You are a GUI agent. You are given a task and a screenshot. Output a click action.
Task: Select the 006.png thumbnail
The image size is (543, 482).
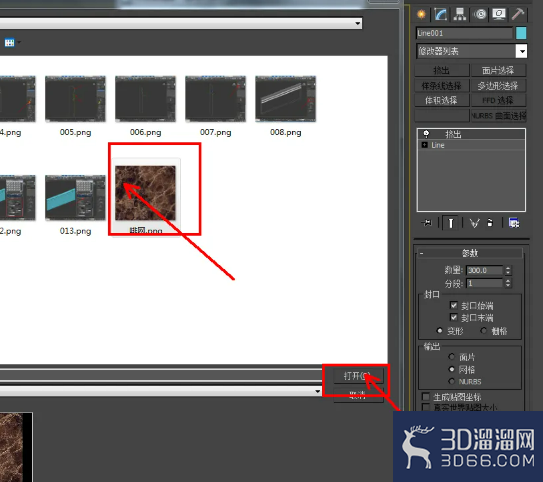click(x=145, y=99)
